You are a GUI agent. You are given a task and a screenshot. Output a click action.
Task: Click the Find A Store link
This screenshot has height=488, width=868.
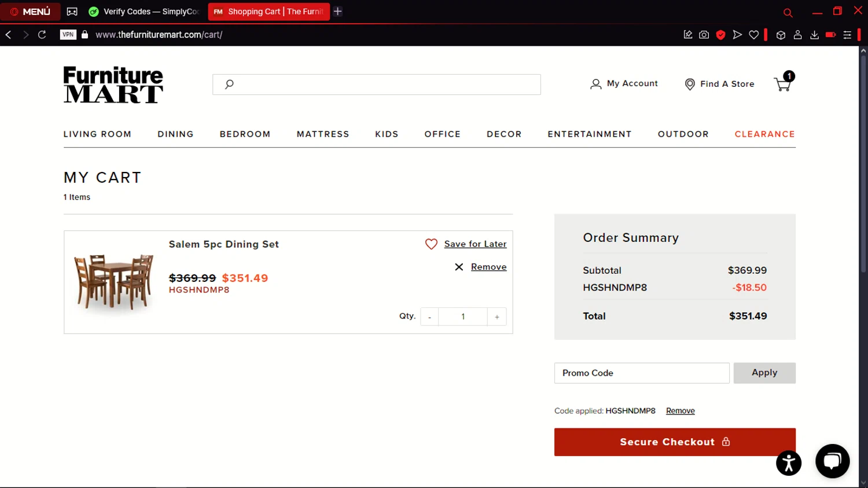719,84
